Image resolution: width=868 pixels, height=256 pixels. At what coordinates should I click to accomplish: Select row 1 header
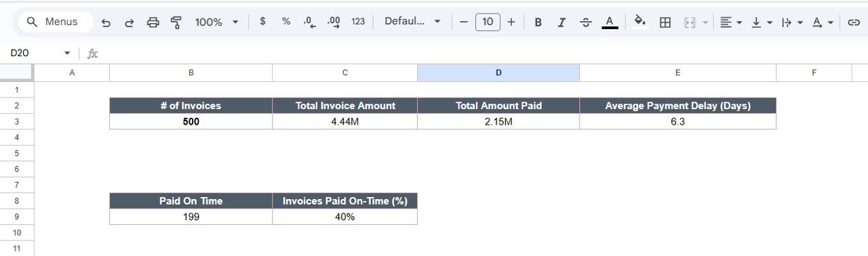(17, 90)
